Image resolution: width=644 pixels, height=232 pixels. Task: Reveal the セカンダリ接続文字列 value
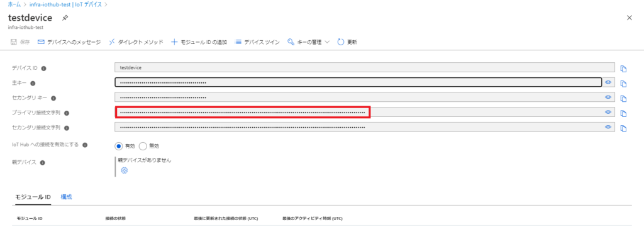point(608,127)
